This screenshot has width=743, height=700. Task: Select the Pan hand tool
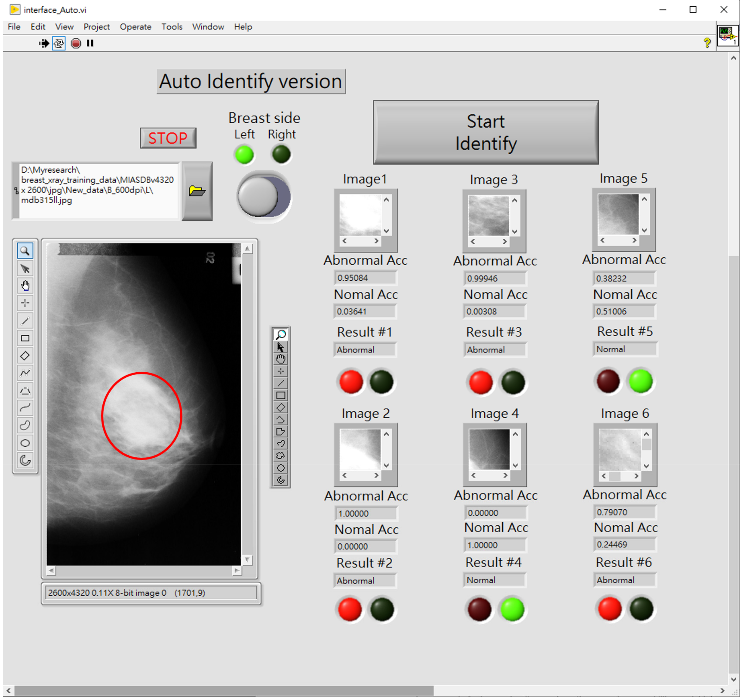(25, 285)
